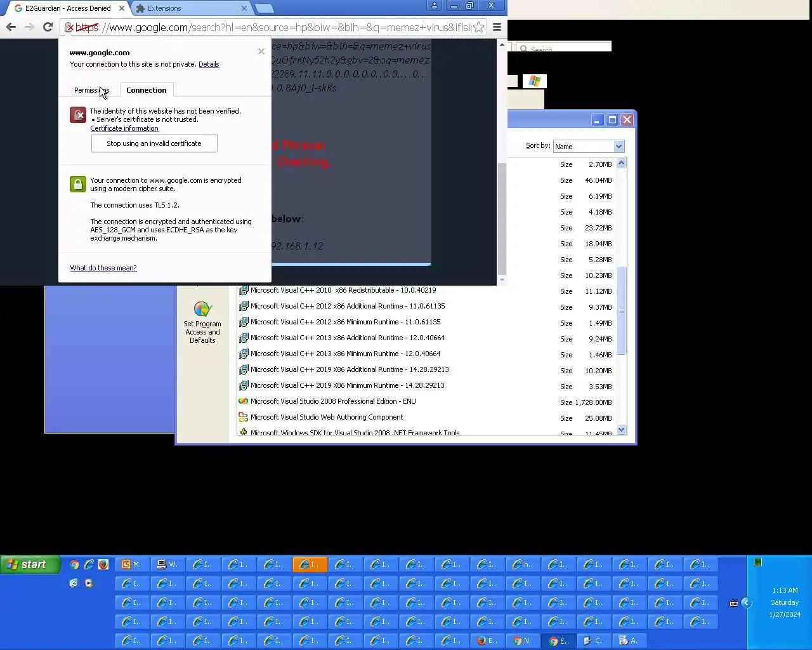Open the Chrome hamburger menu
The height and width of the screenshot is (650, 812).
point(497,27)
